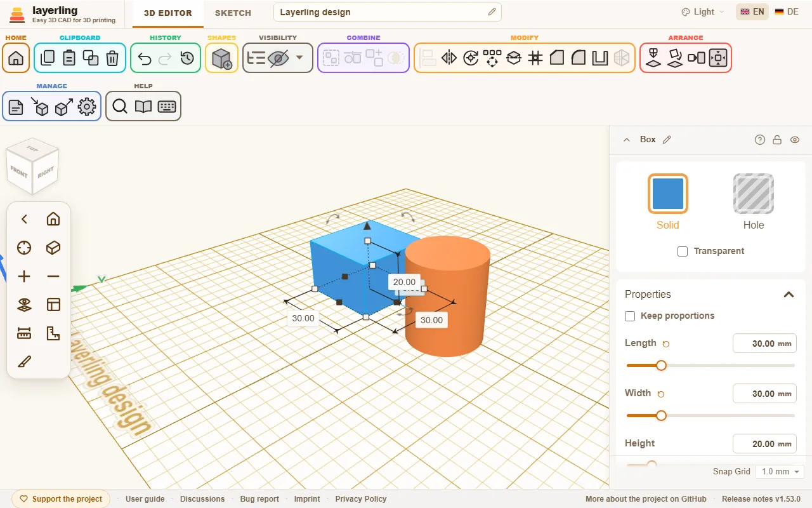This screenshot has width=812, height=508.
Task: Click Support the project button
Action: pyautogui.click(x=61, y=499)
